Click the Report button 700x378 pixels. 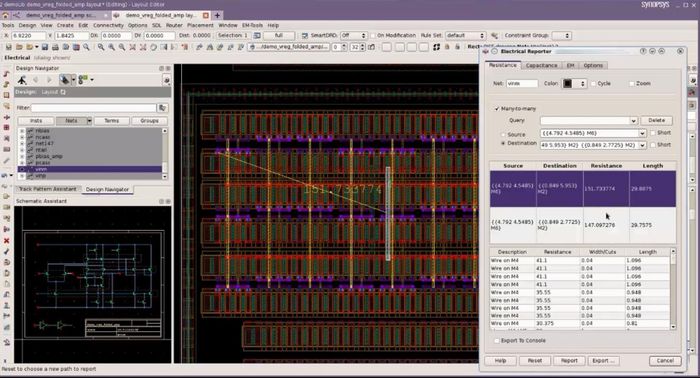tap(569, 361)
